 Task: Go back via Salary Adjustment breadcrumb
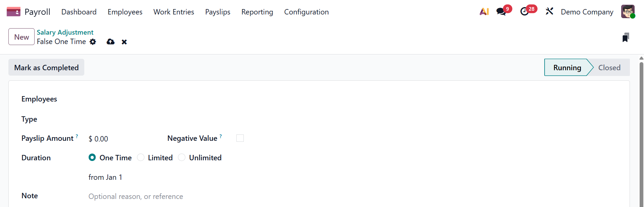pyautogui.click(x=65, y=32)
